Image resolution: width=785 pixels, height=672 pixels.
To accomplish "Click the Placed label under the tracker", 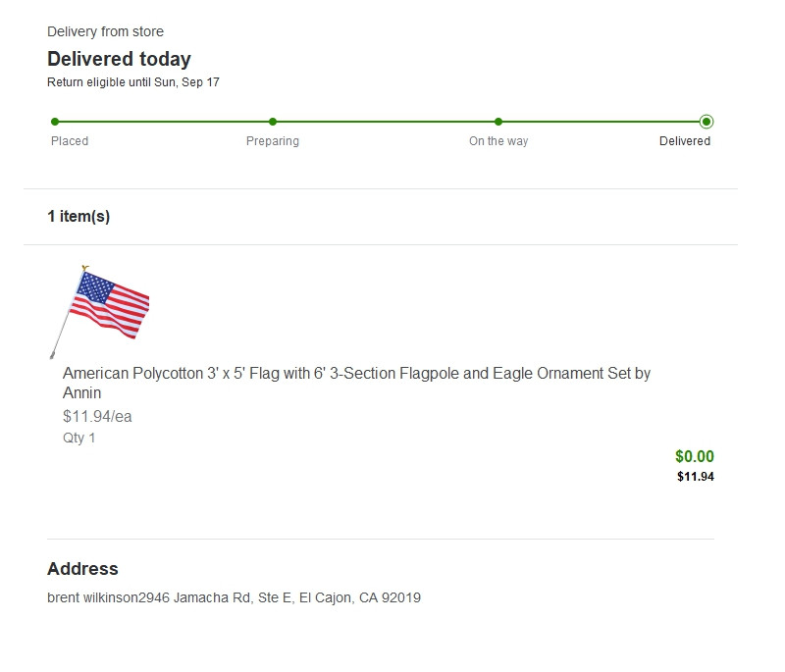I will (x=70, y=141).
